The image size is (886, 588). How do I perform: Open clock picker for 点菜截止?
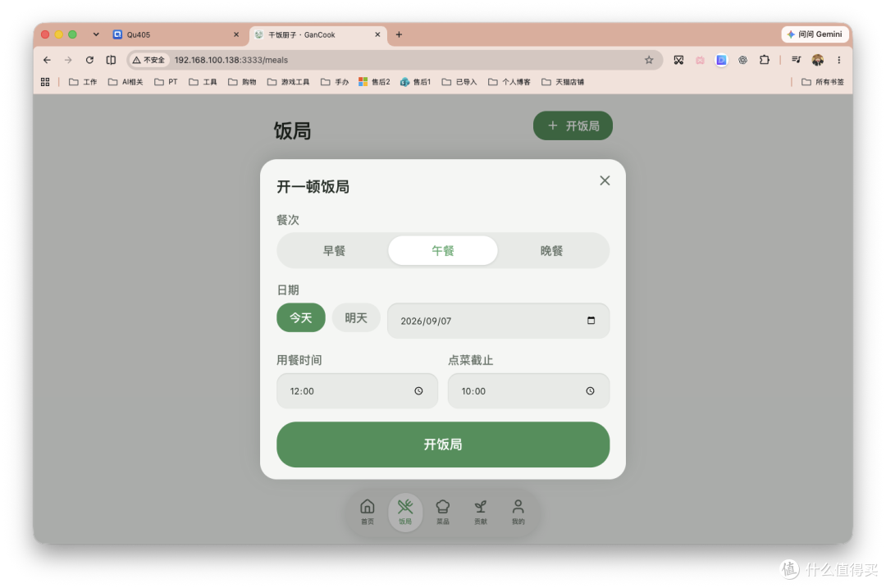click(x=590, y=391)
